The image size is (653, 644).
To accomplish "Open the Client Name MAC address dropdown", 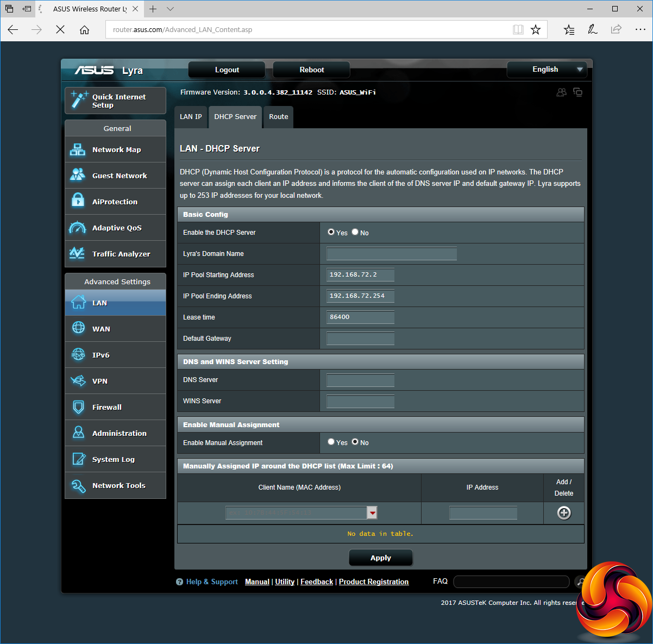I will pos(372,512).
